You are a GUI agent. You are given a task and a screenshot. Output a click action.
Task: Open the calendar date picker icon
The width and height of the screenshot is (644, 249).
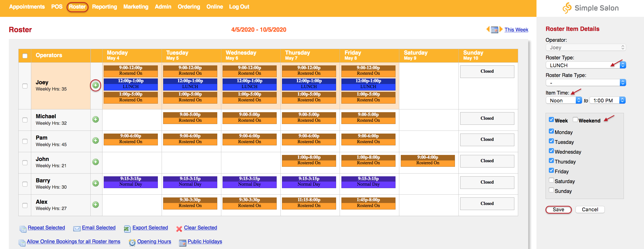click(494, 30)
